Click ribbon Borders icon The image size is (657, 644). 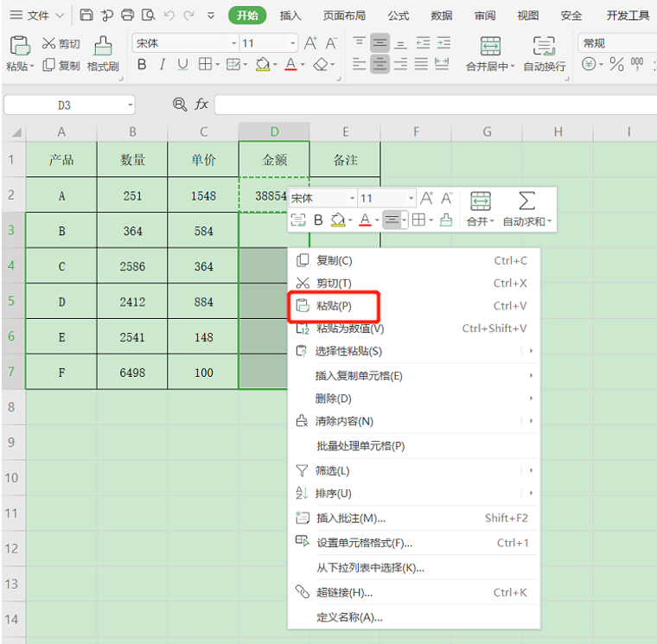click(x=205, y=64)
